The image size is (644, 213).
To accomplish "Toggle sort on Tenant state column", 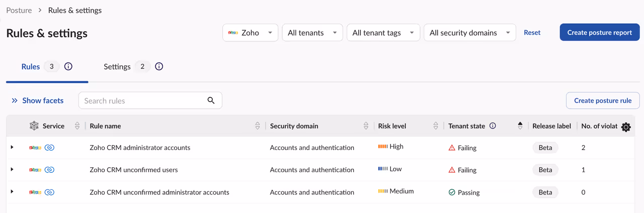I will coord(520,126).
